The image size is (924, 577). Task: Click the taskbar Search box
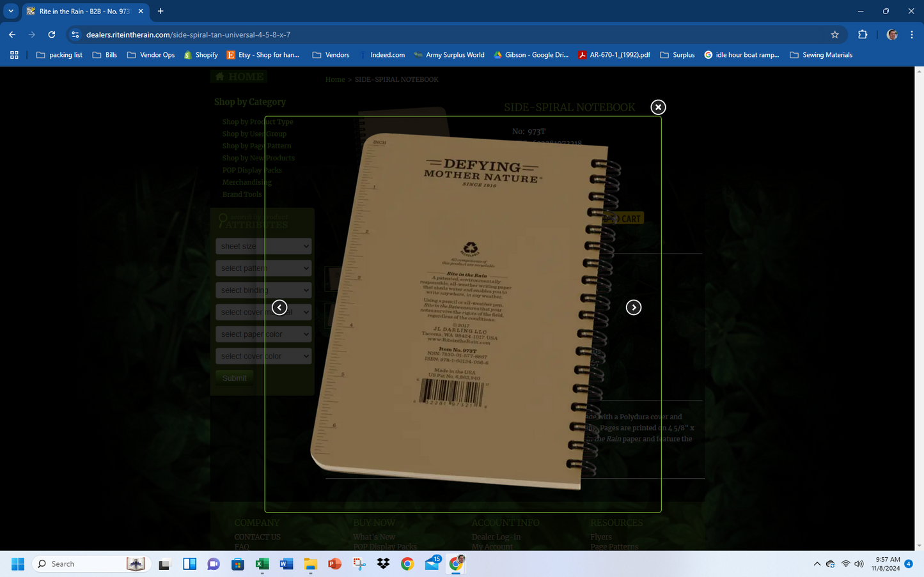pos(91,564)
